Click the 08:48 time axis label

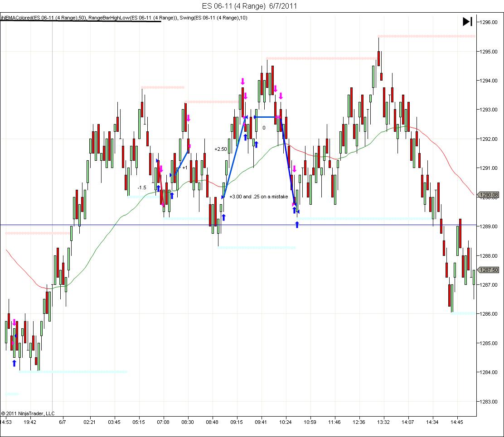click(212, 422)
